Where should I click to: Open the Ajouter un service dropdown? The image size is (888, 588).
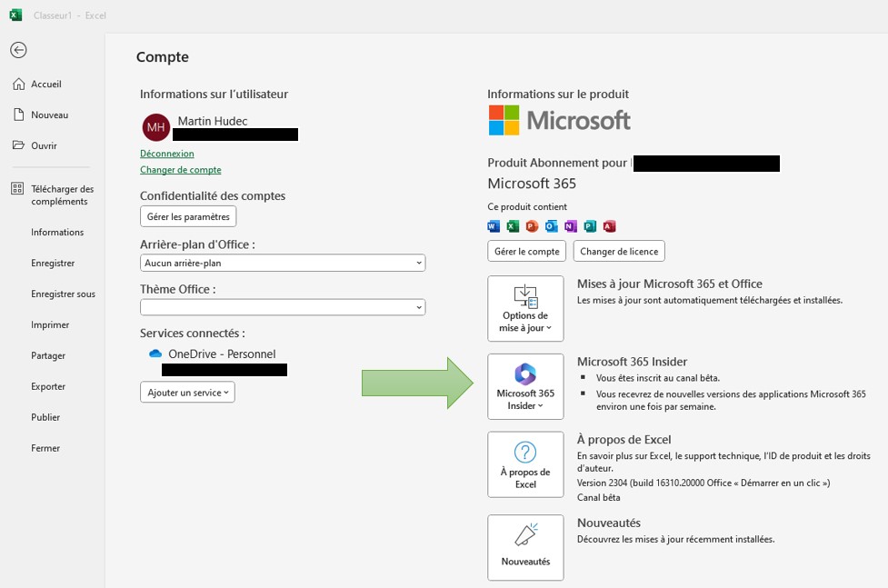pyautogui.click(x=188, y=392)
